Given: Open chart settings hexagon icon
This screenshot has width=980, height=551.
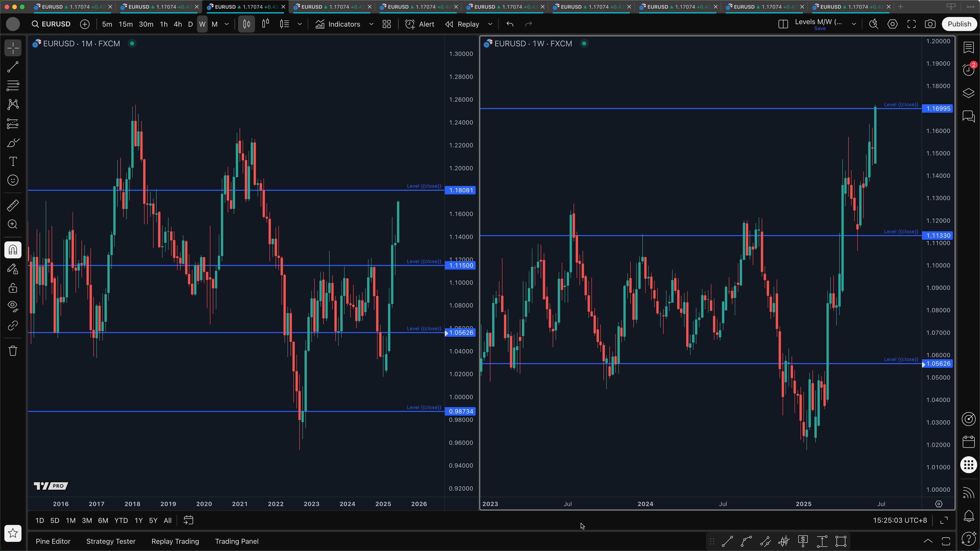Looking at the screenshot, I should pos(892,24).
